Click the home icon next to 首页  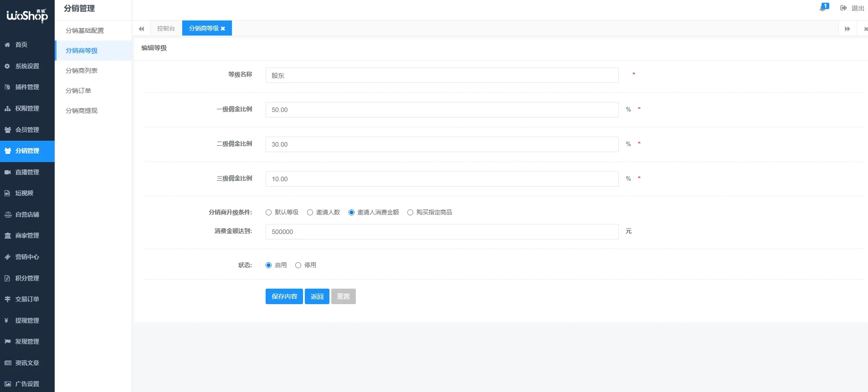tap(7, 45)
